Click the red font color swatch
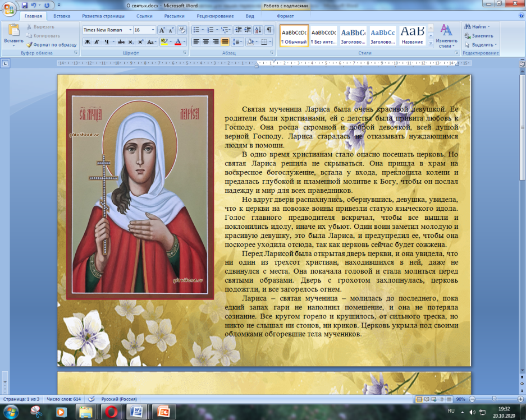Screen dimensions: 526x420 [178, 42]
